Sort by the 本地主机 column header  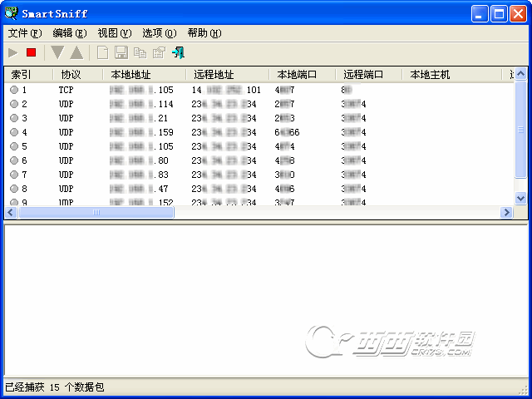point(452,74)
